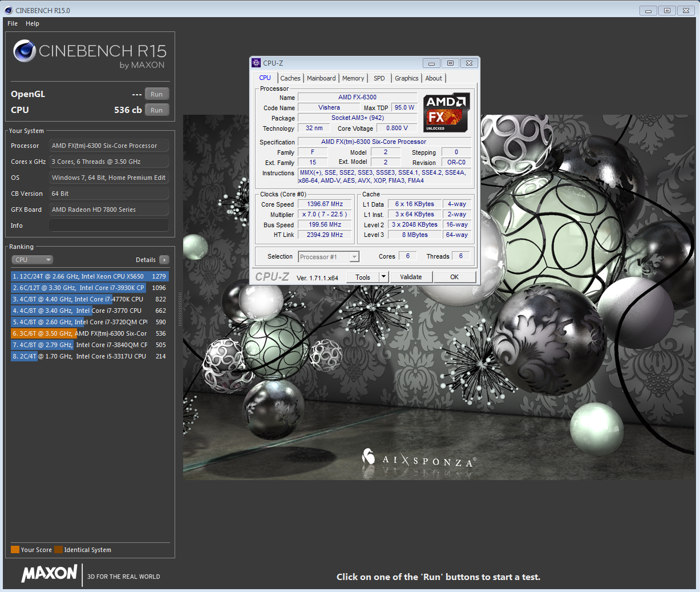Click the orange Your Score legend swatch

(x=15, y=550)
